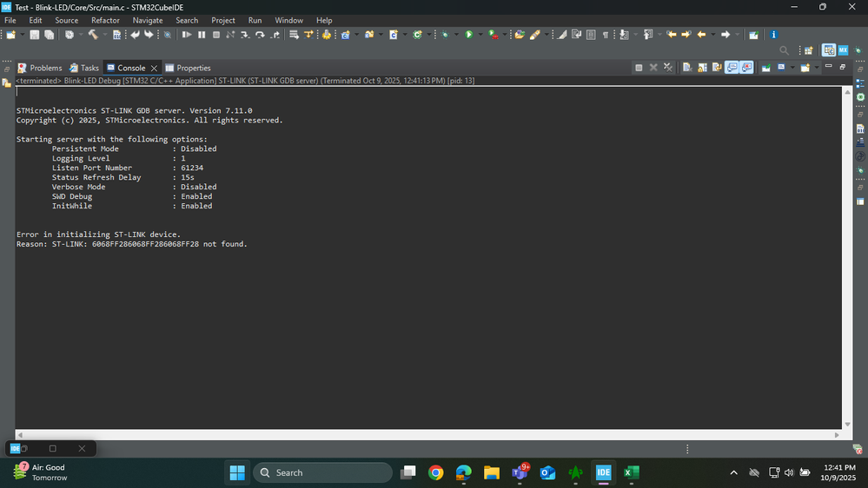The width and height of the screenshot is (868, 488).
Task: Open the Run configurations dropdown arrow
Action: coord(480,35)
